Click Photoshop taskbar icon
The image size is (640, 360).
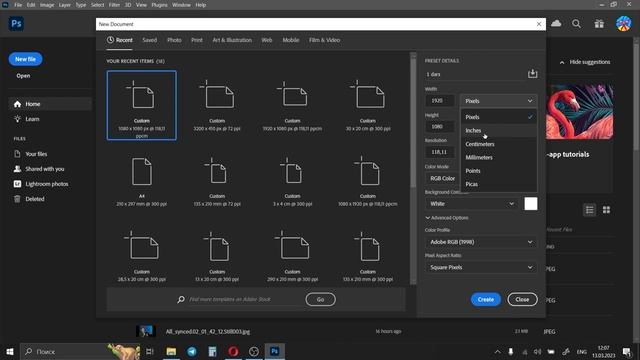[274, 351]
